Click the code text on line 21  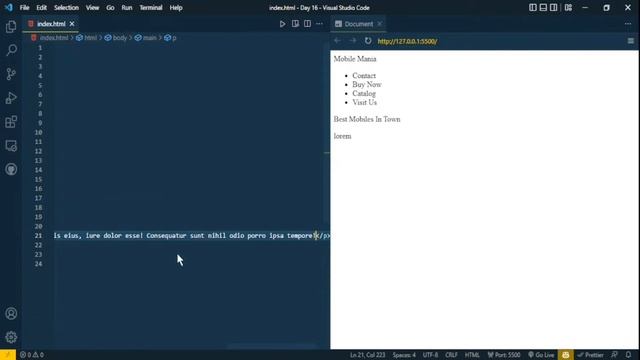tap(191, 236)
